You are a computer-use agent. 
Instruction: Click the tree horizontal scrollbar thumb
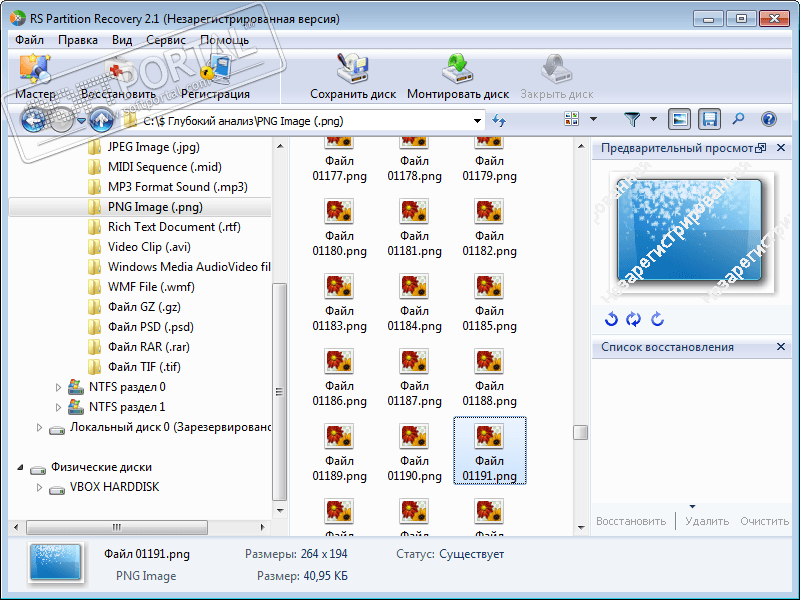(117, 527)
